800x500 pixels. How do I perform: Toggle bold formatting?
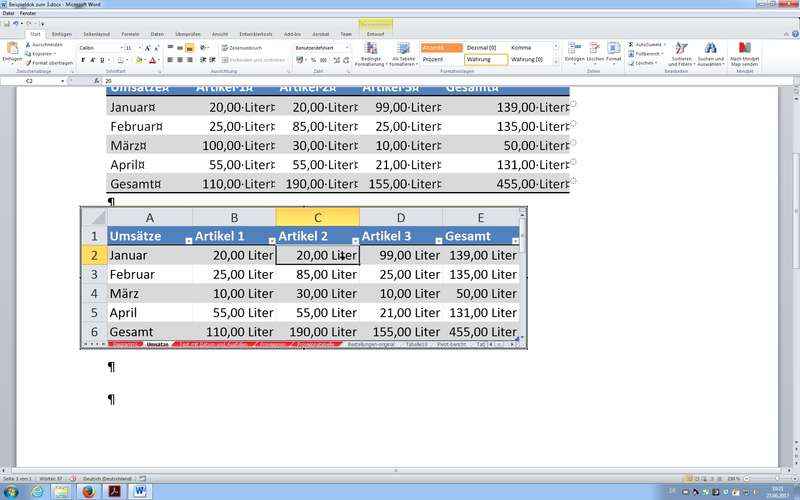[83, 60]
